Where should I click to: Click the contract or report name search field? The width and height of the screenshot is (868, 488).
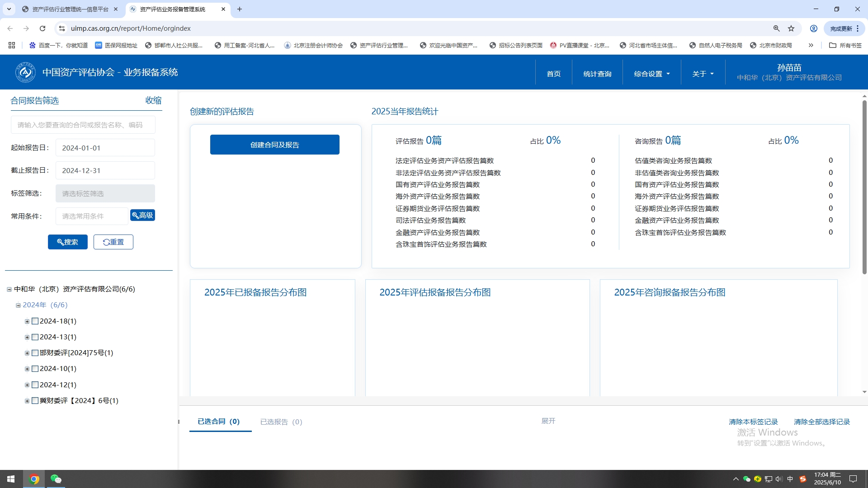[x=83, y=125]
